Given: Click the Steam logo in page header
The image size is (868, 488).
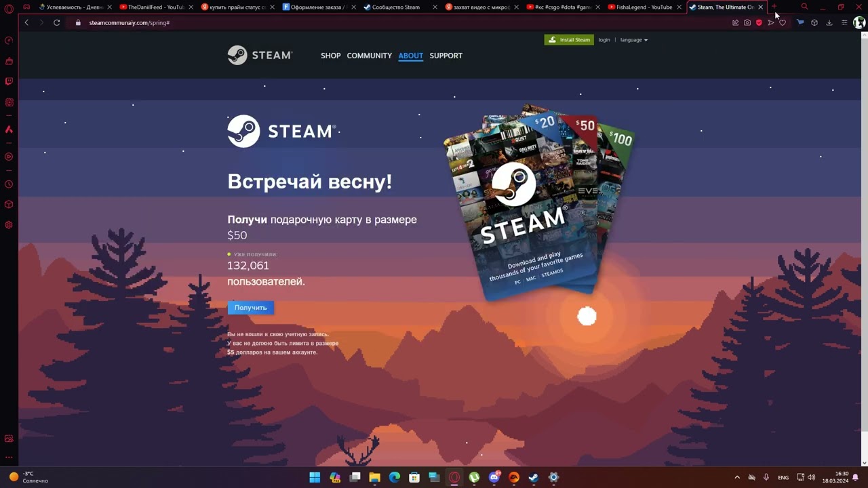Looking at the screenshot, I should (260, 56).
